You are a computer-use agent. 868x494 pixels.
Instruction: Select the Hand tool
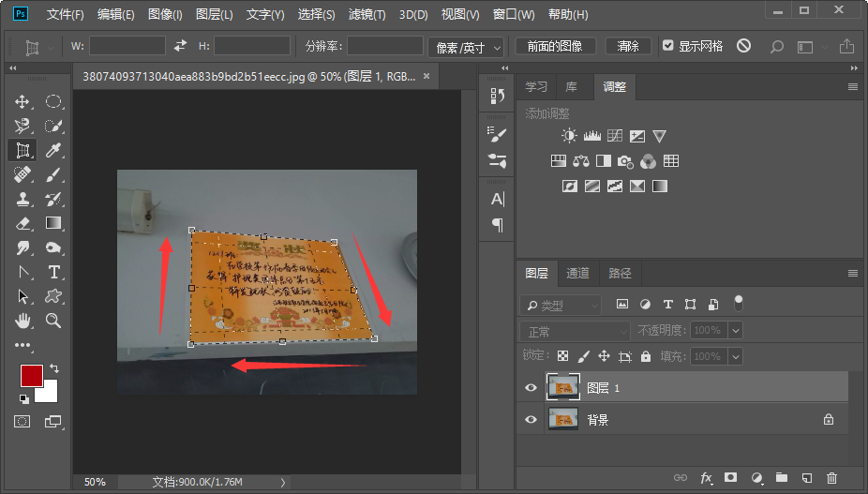22,321
